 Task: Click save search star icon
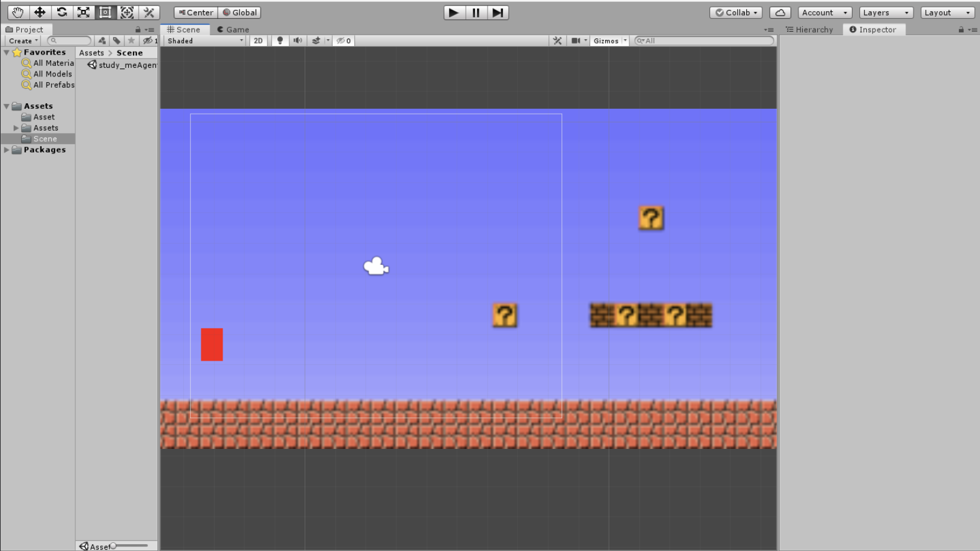[131, 40]
